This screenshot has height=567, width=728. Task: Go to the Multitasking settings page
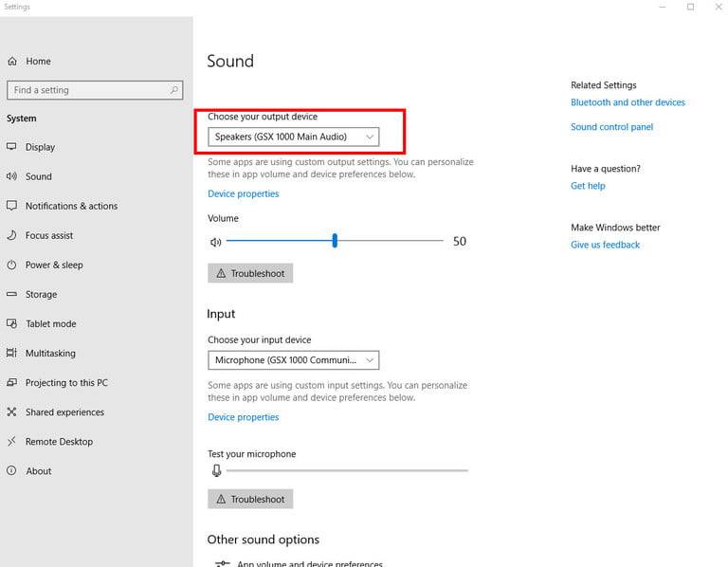click(x=50, y=354)
